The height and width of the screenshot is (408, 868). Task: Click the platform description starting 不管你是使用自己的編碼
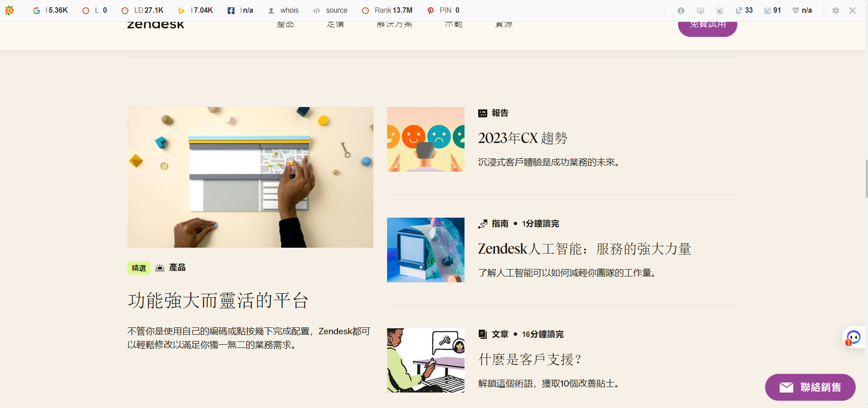pos(249,338)
